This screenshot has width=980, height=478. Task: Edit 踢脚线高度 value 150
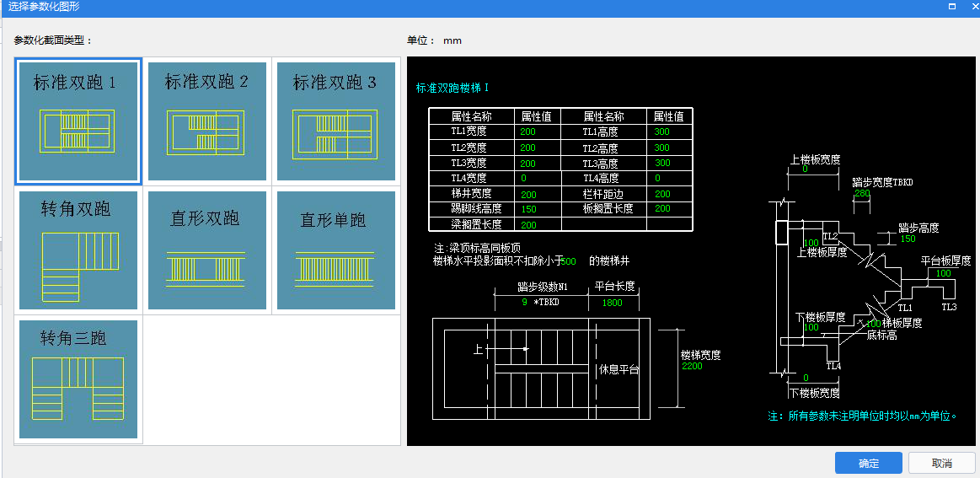pyautogui.click(x=528, y=209)
